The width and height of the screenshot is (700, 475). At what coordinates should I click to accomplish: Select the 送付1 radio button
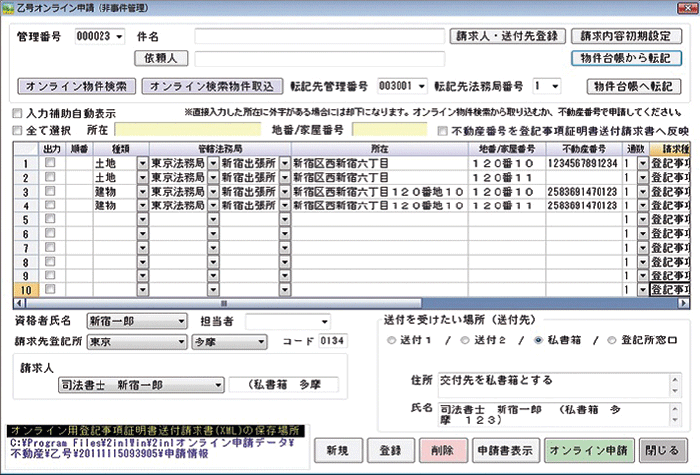click(x=392, y=340)
